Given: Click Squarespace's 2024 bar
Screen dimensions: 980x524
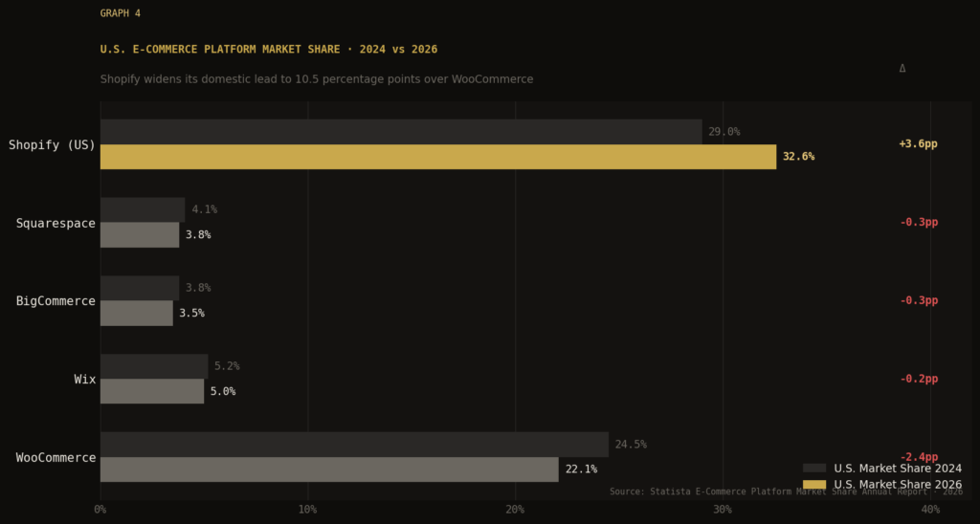Looking at the screenshot, I should (x=143, y=209).
